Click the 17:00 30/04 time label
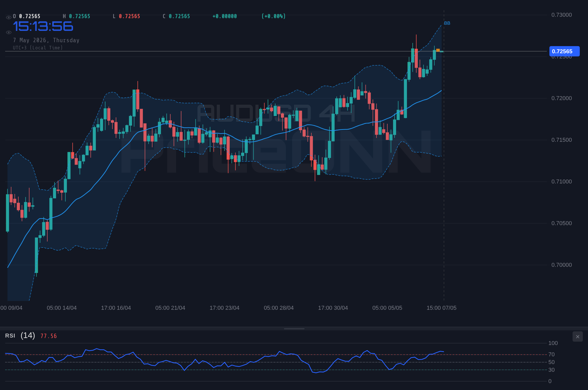 click(x=333, y=308)
